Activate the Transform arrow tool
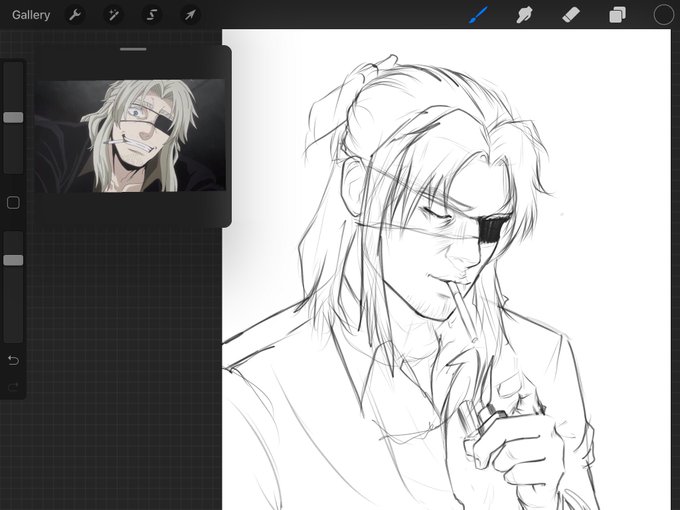The height and width of the screenshot is (510, 680). 190,15
